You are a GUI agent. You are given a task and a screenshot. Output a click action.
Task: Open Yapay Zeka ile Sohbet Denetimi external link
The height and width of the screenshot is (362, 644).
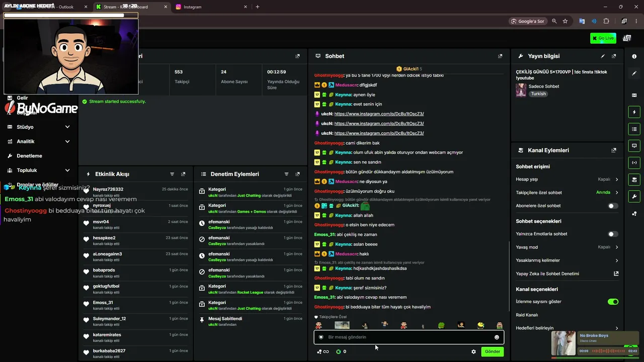(616, 274)
